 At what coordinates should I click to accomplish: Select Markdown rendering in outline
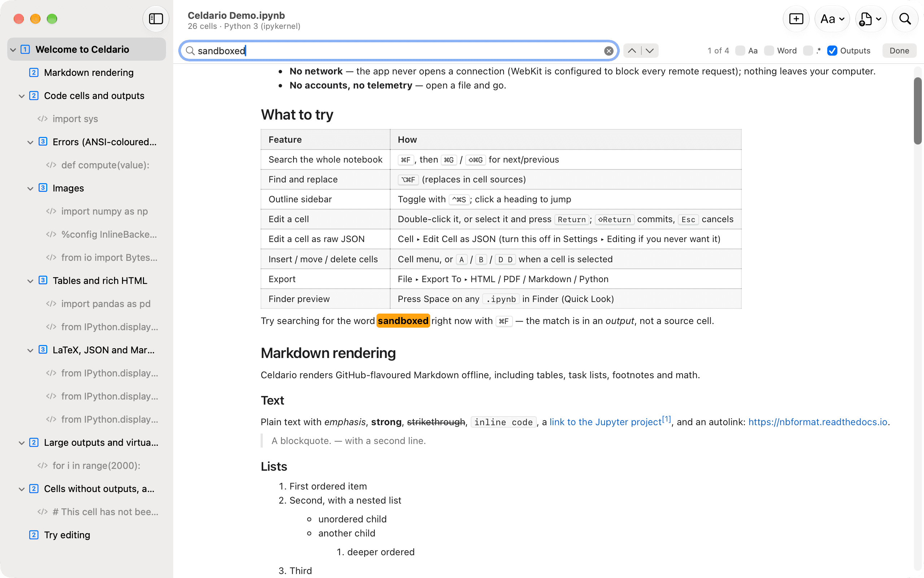point(87,73)
